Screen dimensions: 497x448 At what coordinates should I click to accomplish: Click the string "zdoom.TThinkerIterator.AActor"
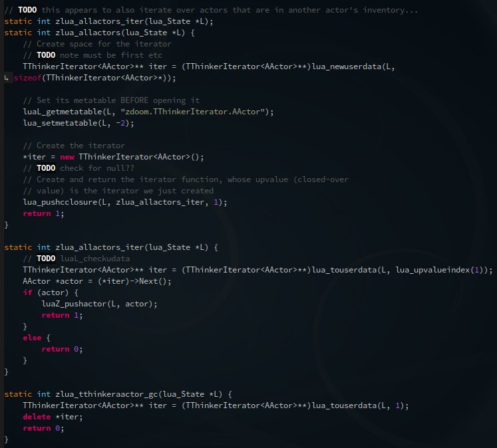192,112
